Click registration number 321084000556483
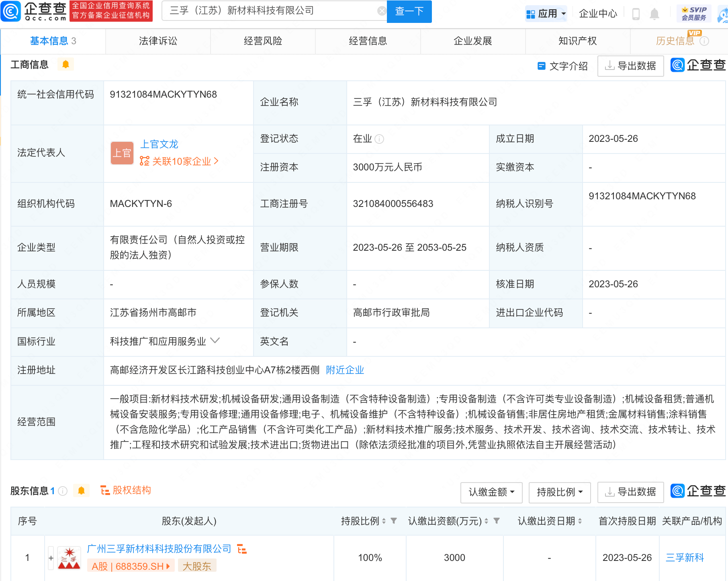The height and width of the screenshot is (581, 728). pyautogui.click(x=393, y=204)
